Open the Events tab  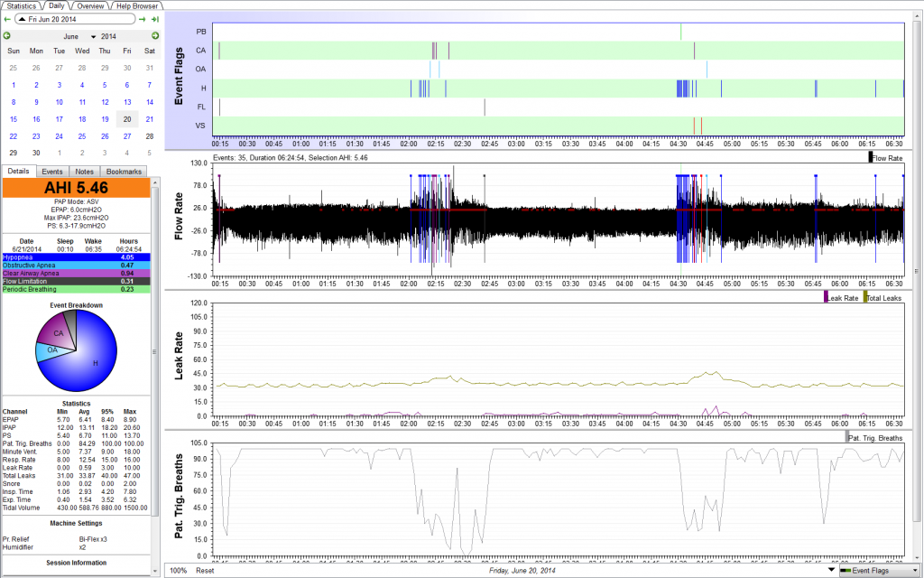click(52, 171)
